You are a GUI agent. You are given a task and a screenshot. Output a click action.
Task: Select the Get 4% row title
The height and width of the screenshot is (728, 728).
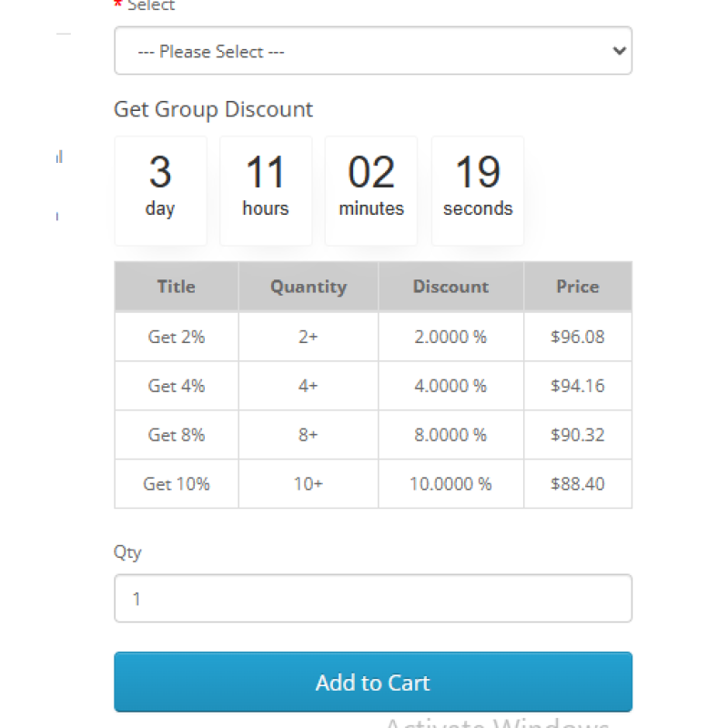tap(177, 386)
